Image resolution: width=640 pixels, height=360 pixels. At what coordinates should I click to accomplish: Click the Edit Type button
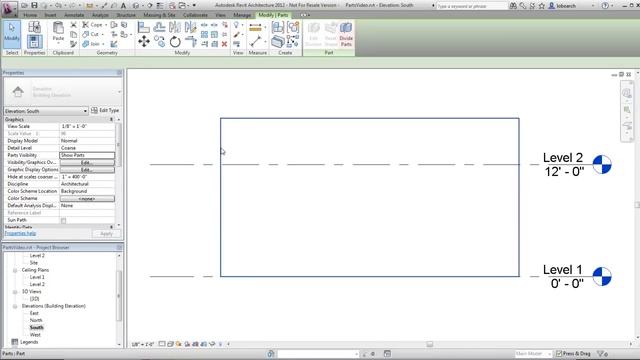[x=105, y=110]
